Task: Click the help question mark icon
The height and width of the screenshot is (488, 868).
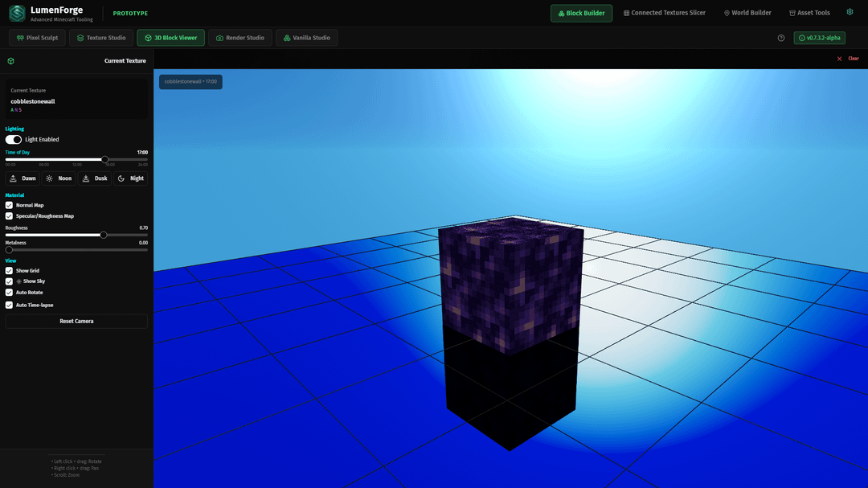Action: 781,38
